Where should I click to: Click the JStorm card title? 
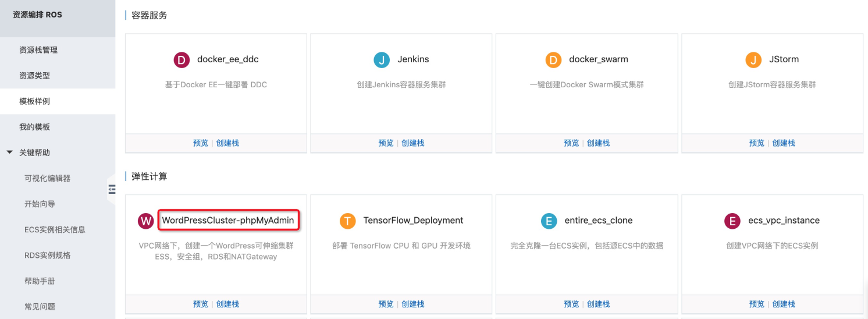point(784,59)
